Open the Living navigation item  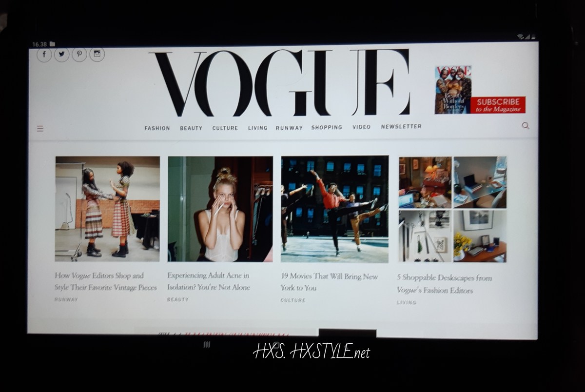[257, 128]
